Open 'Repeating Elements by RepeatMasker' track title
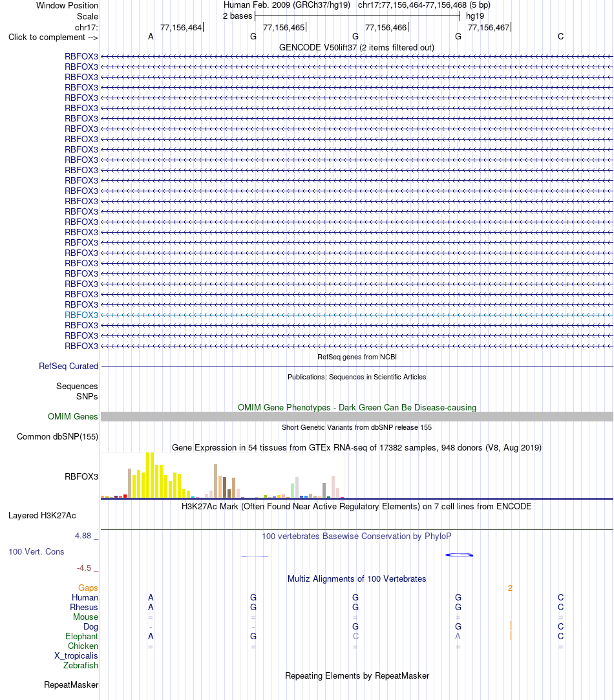614x700 pixels. (357, 675)
